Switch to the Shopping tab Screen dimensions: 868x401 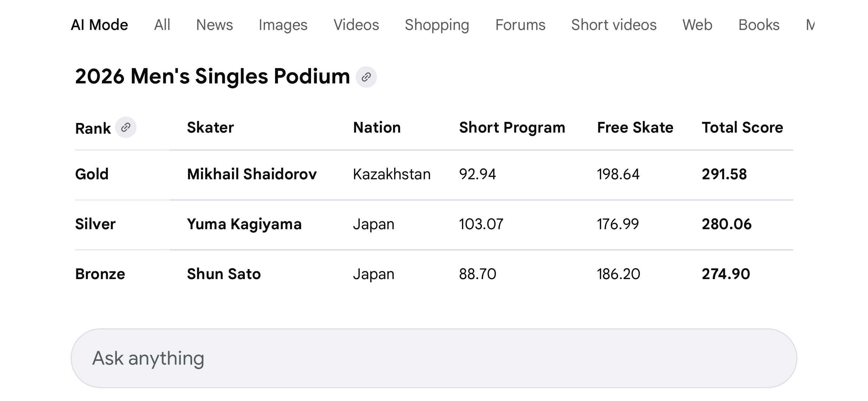(x=437, y=25)
